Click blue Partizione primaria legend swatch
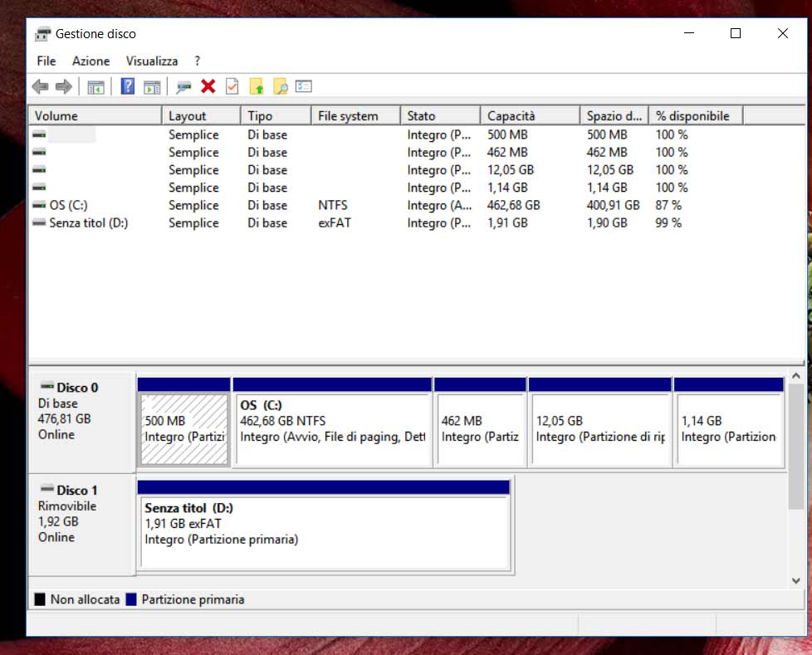Viewport: 812px width, 655px height. point(131,599)
